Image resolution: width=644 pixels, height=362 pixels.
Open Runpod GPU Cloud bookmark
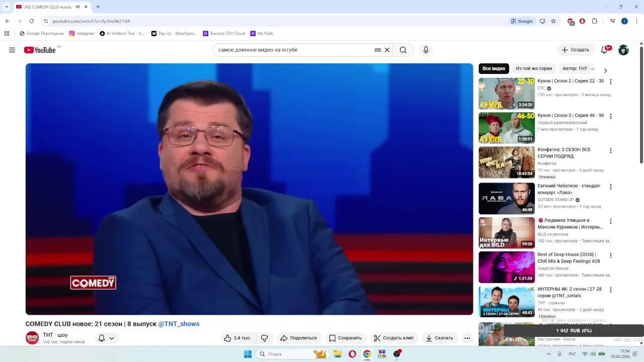coord(224,34)
